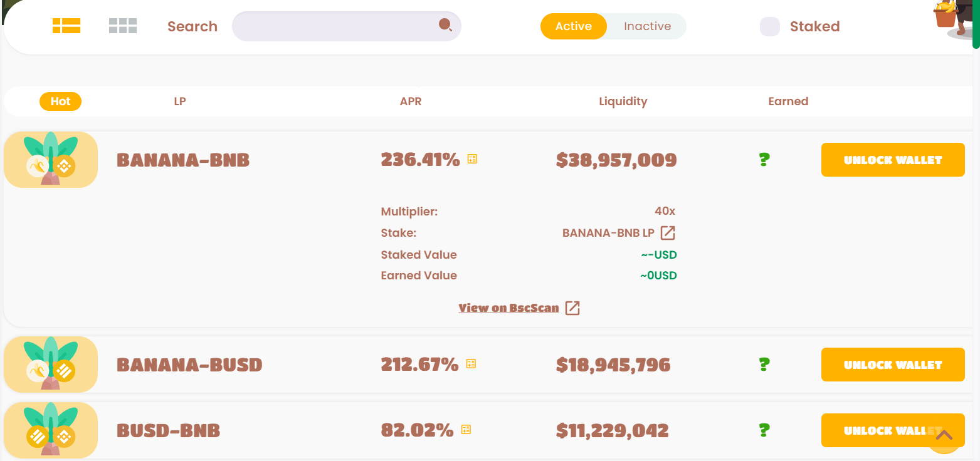Screen dimensions: 980x461
Task: Click BANANA-BUSD farm token icon
Action: pyautogui.click(x=51, y=365)
